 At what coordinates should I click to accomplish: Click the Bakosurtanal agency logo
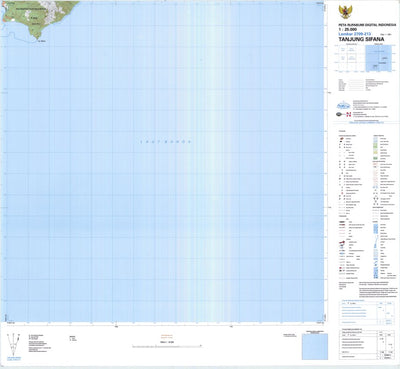point(343,106)
